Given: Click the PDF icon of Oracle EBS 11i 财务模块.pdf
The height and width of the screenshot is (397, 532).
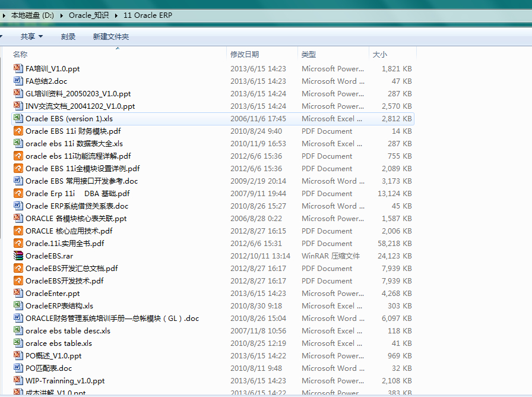Looking at the screenshot, I should [18, 131].
